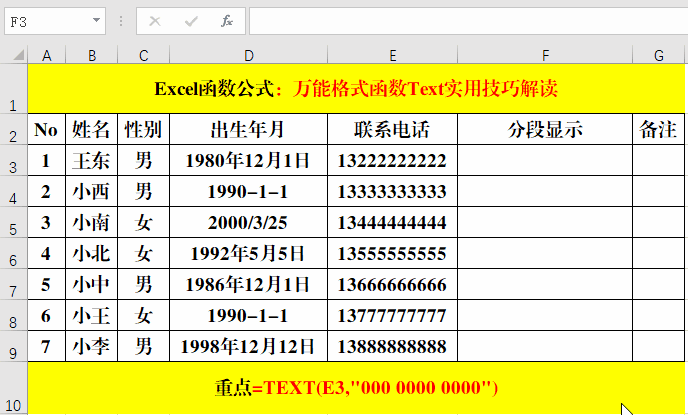Select phone cell '13777777777'

coord(392,315)
